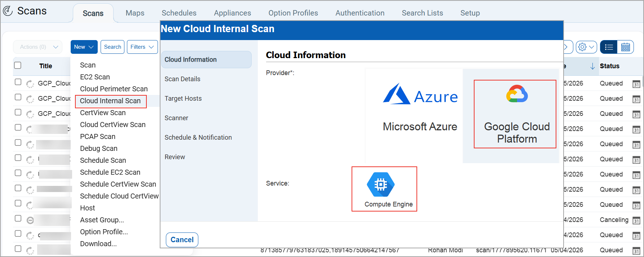Go to Scanner wizard step
The height and width of the screenshot is (257, 644).
(176, 118)
